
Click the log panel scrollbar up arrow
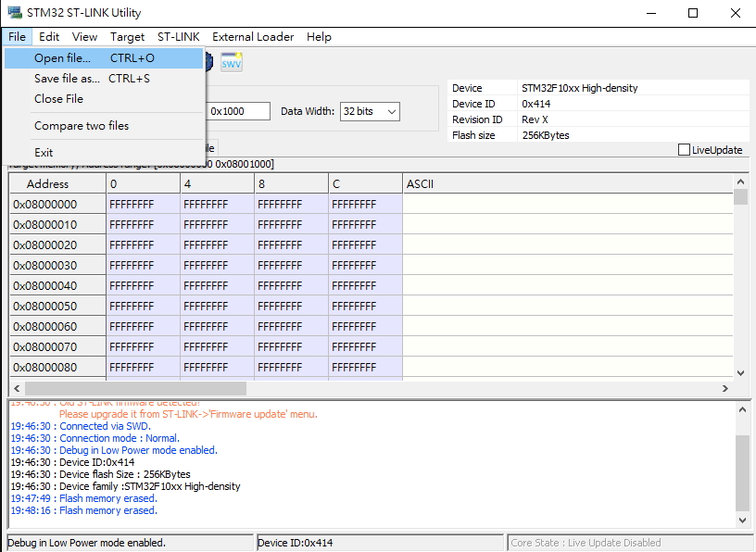(x=742, y=409)
